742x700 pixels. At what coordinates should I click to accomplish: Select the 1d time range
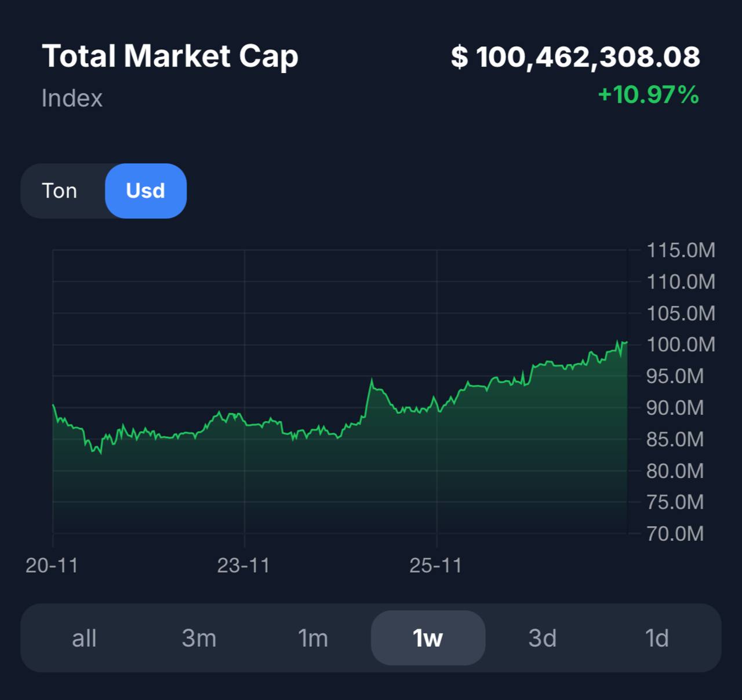(657, 638)
